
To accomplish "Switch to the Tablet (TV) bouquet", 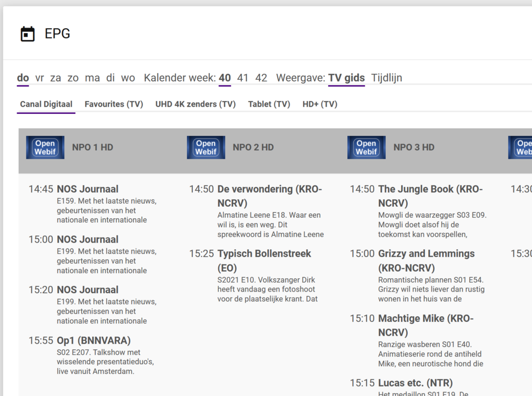I will [269, 104].
